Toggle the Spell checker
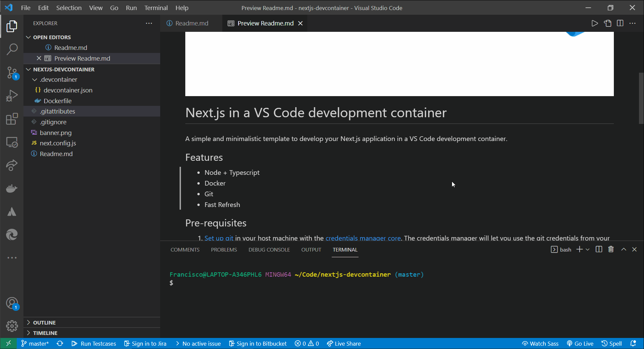The image size is (644, 349). [x=611, y=343]
